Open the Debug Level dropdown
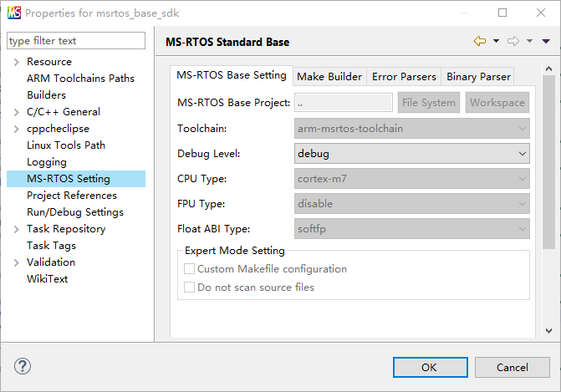561x392 pixels. click(412, 154)
